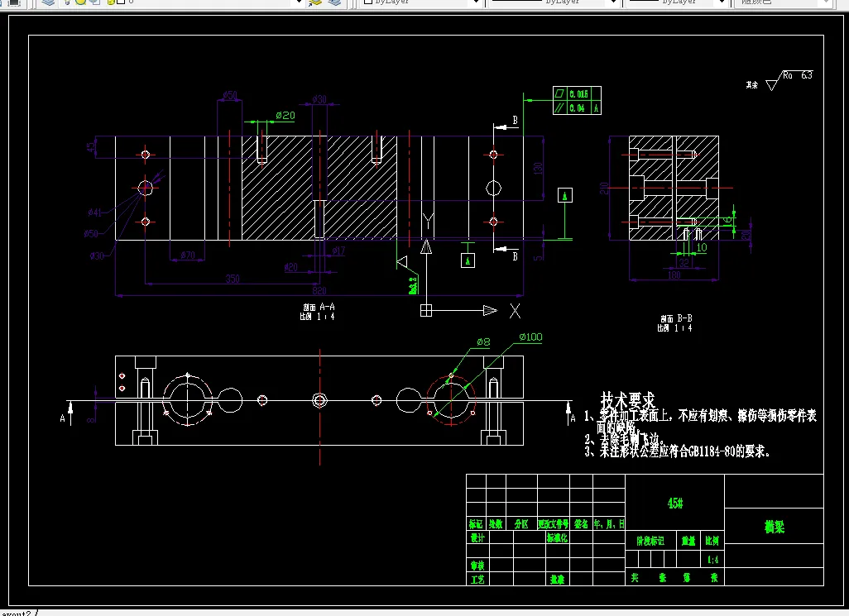Select the 45# material text
This screenshot has height=616, width=849.
click(674, 504)
